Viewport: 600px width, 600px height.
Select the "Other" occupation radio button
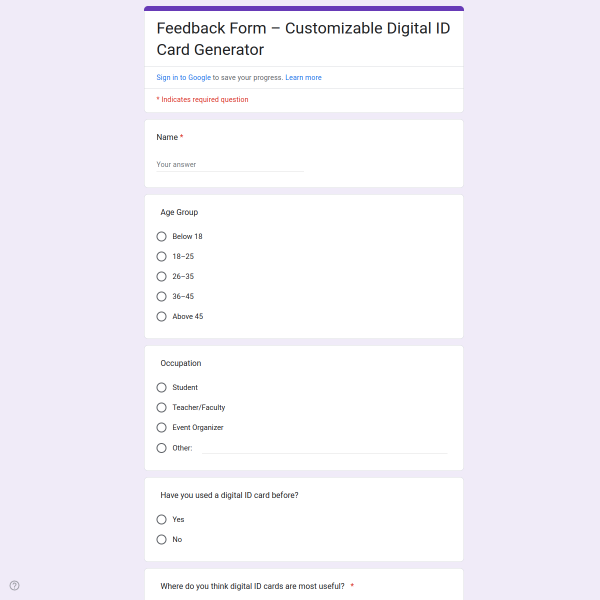tap(162, 448)
